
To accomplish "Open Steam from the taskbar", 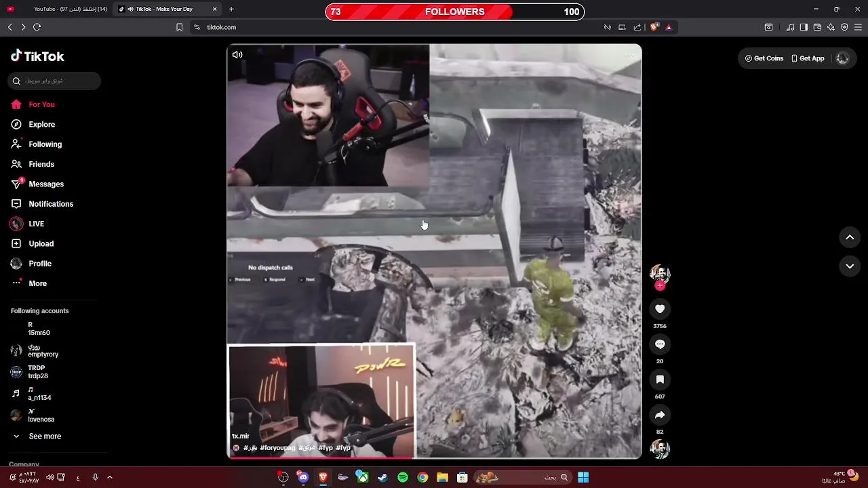I will (382, 477).
